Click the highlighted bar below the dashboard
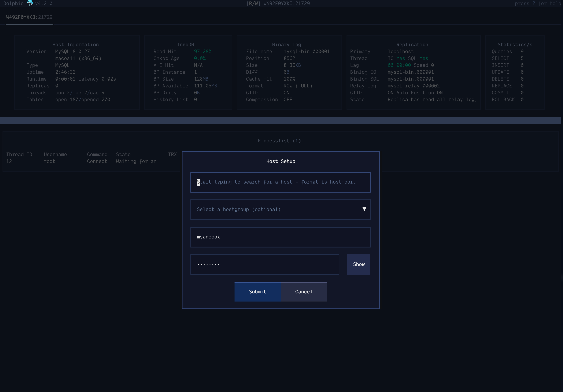 (x=281, y=120)
